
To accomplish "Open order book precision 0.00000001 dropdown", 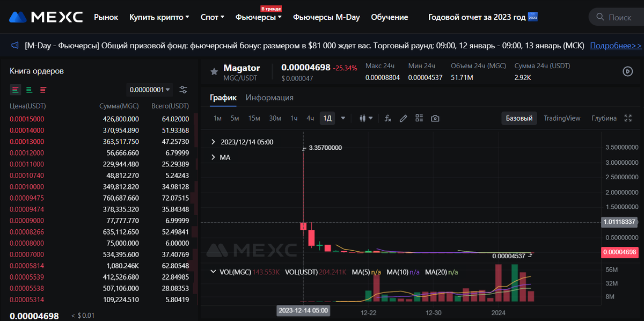I will click(150, 90).
